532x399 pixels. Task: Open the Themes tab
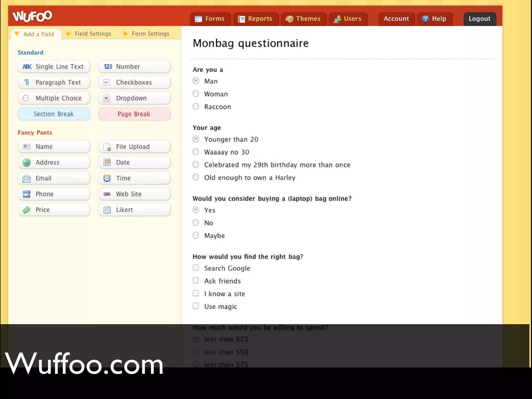pos(303,19)
